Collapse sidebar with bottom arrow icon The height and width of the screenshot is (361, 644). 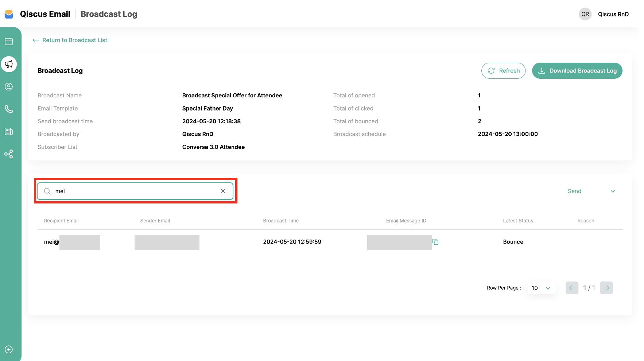click(9, 349)
